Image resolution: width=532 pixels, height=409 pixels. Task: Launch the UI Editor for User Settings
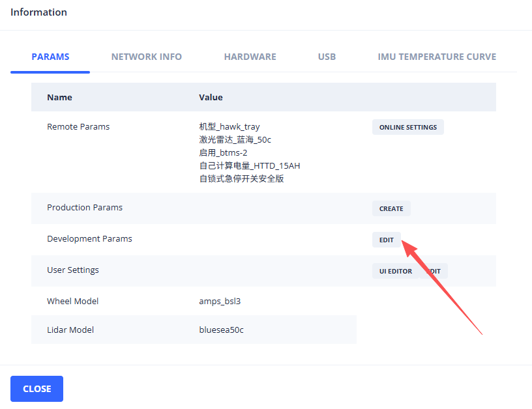pyautogui.click(x=396, y=271)
